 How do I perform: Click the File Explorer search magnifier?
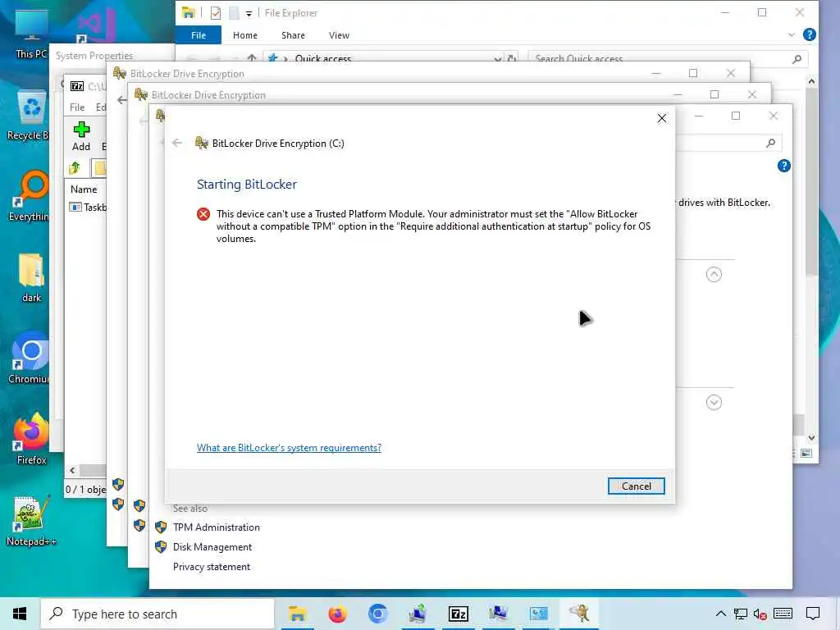tap(797, 58)
